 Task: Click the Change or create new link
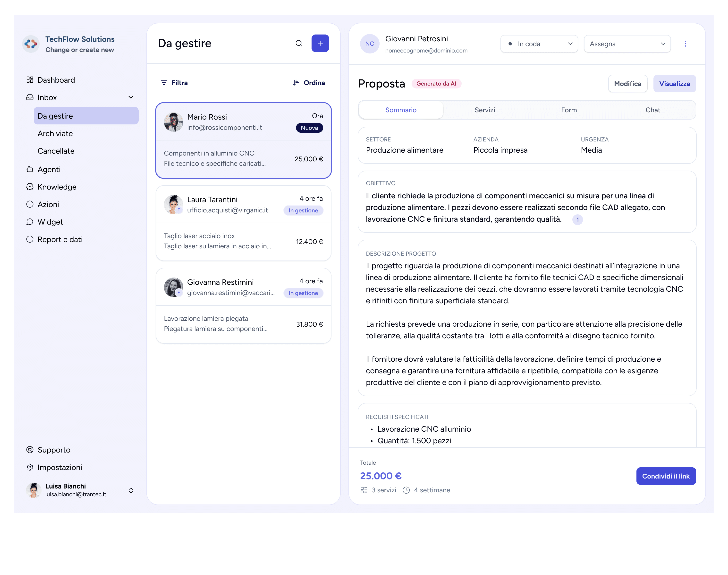click(x=79, y=50)
